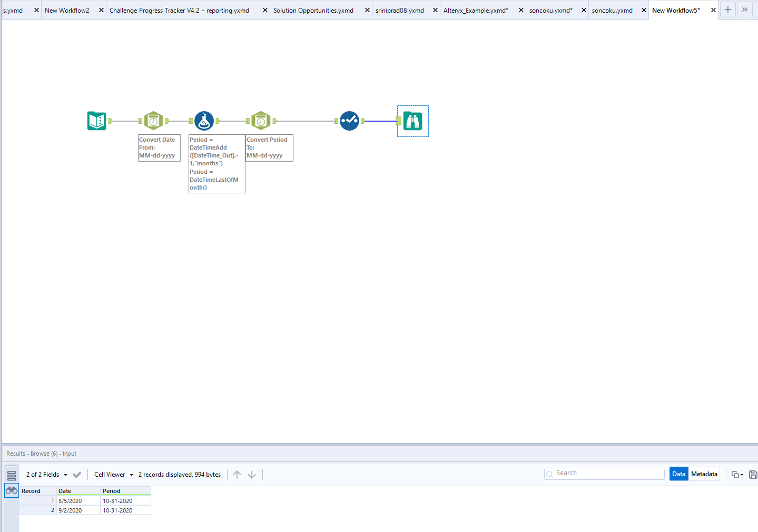758x532 pixels.
Task: Open the first DateTime tool converting Date
Action: coord(153,120)
